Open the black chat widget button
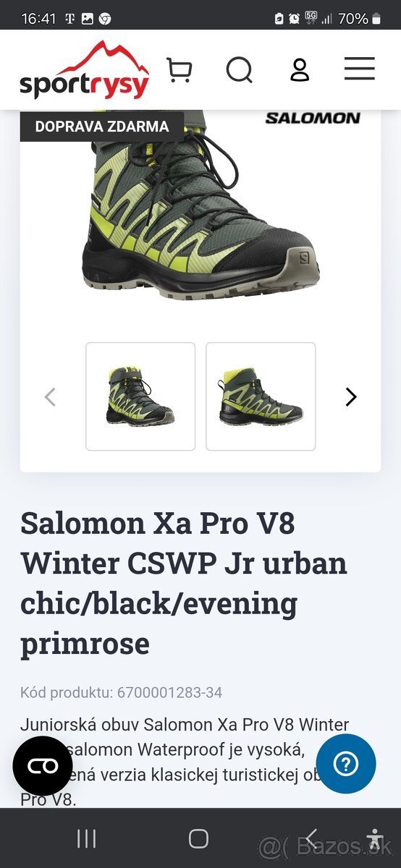This screenshot has height=868, width=401. pyautogui.click(x=43, y=766)
